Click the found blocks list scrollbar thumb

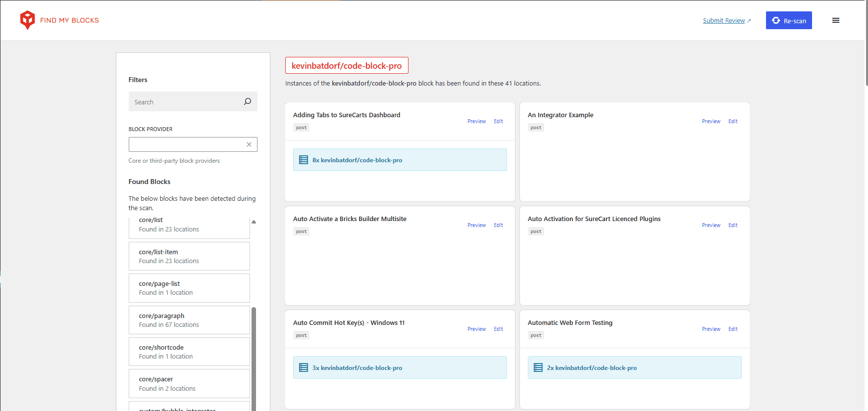(254, 359)
